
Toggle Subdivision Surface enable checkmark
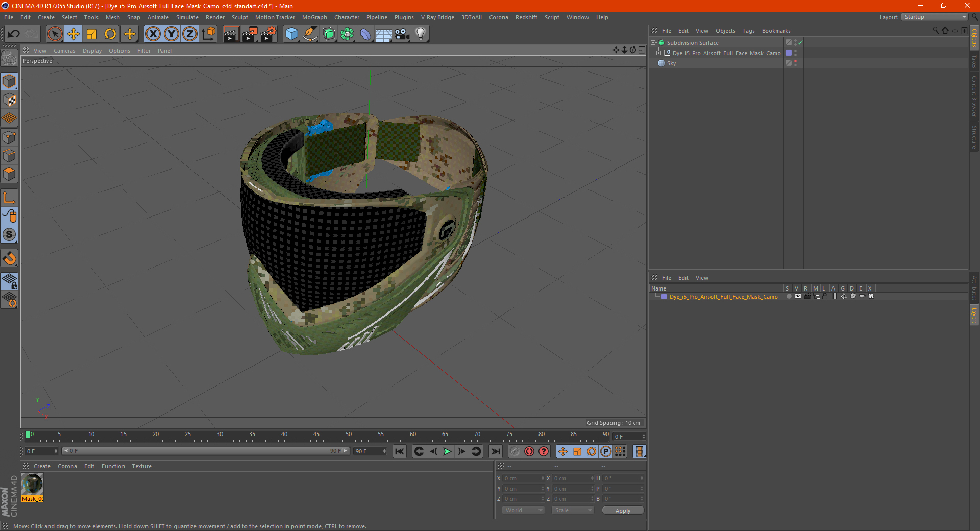click(x=800, y=43)
